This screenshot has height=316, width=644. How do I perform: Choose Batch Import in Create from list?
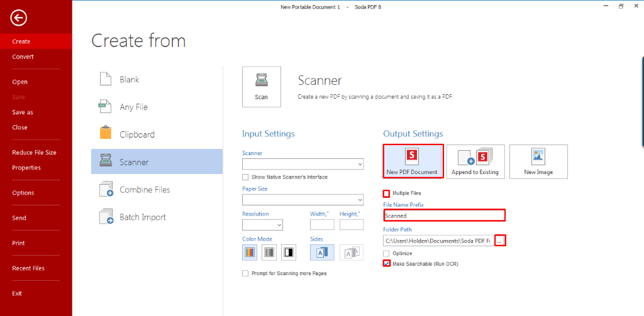pos(157,217)
